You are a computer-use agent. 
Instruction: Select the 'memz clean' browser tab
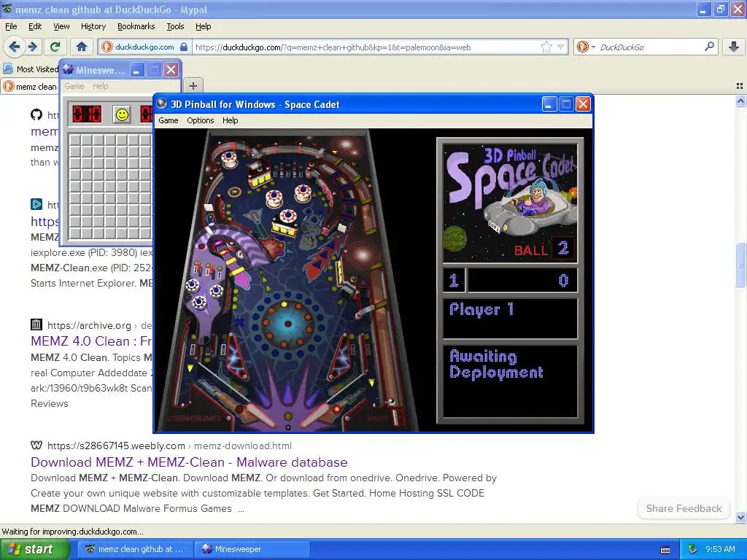29,87
